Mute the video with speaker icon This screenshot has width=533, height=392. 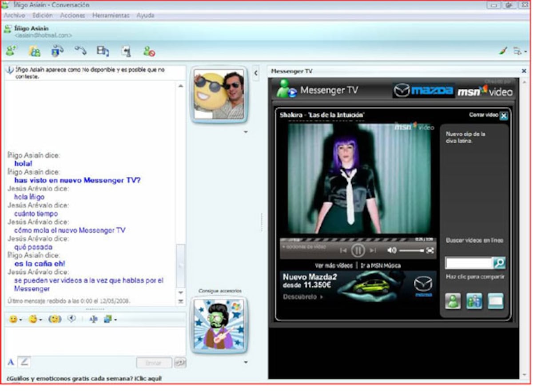click(x=391, y=250)
